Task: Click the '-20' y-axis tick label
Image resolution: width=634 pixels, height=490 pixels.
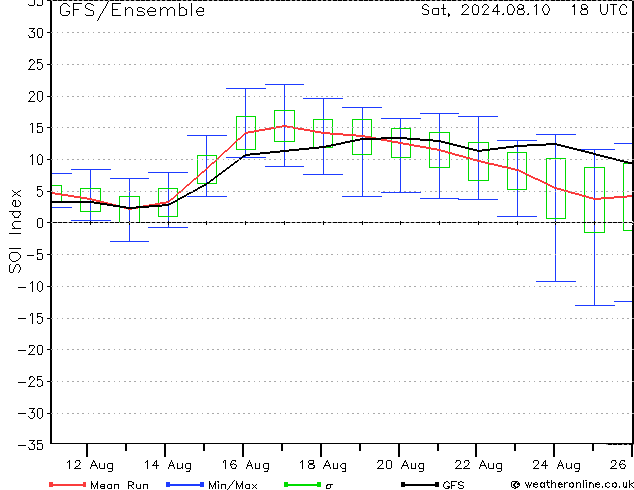Action: [31, 350]
